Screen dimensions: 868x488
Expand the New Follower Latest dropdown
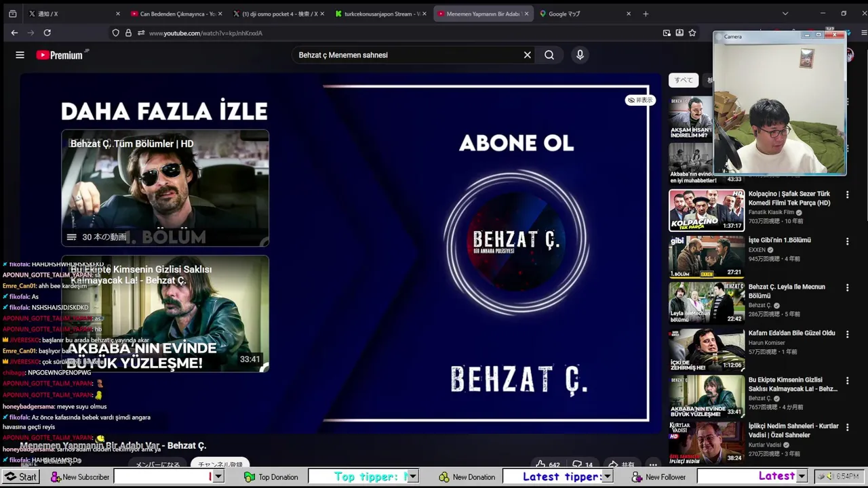point(802,476)
